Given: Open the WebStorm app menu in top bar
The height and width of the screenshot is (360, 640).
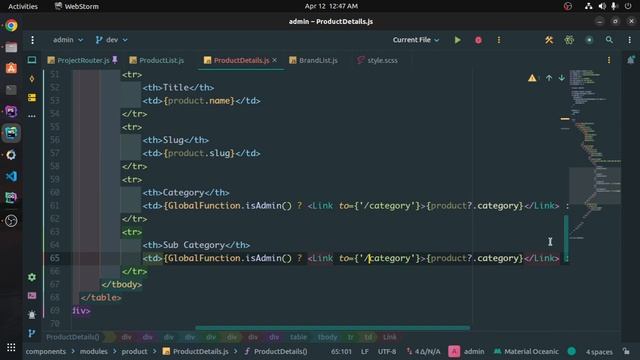Looking at the screenshot, I should pyautogui.click(x=77, y=6).
